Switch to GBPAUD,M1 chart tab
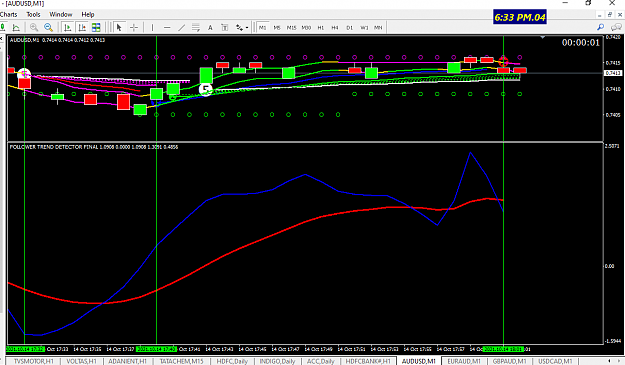 pos(509,361)
